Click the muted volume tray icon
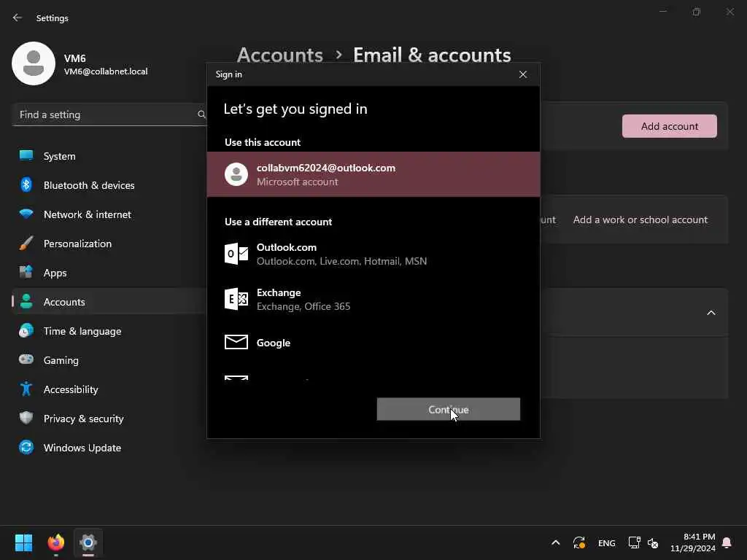This screenshot has width=747, height=560. click(x=653, y=542)
